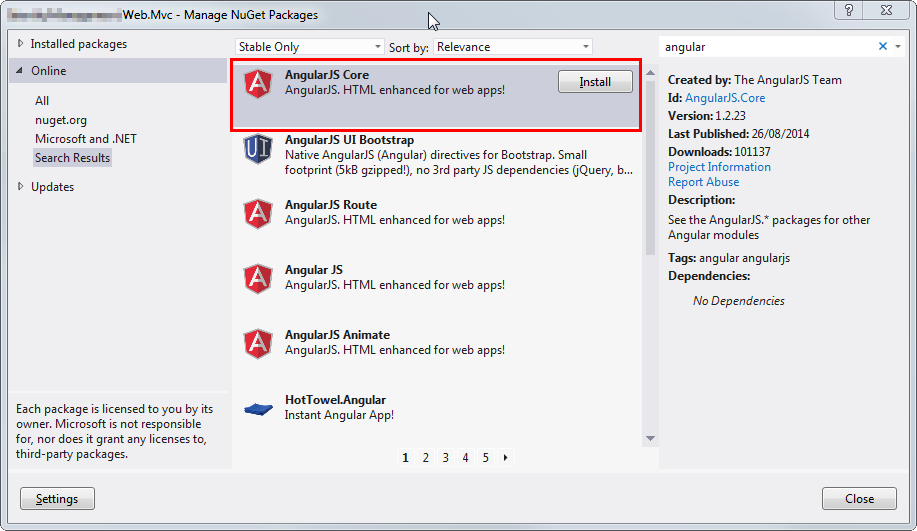Open help with the question mark button
The height and width of the screenshot is (531, 917).
click(849, 10)
